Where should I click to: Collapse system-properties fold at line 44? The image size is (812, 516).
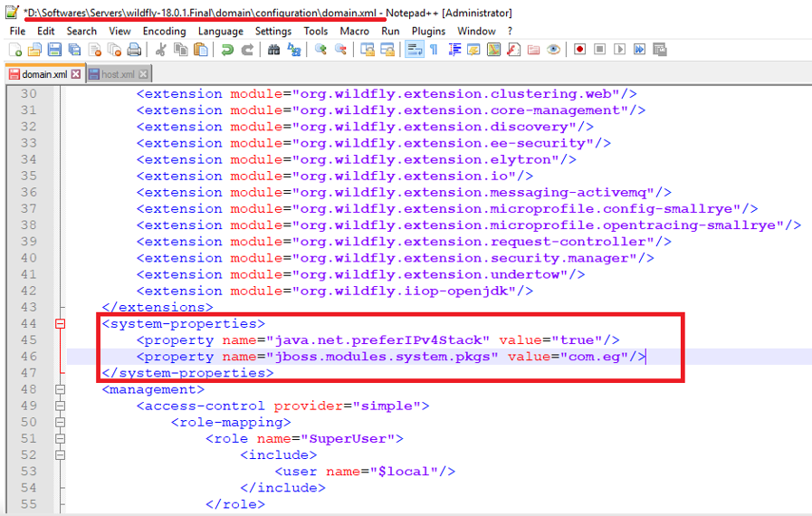(x=60, y=324)
